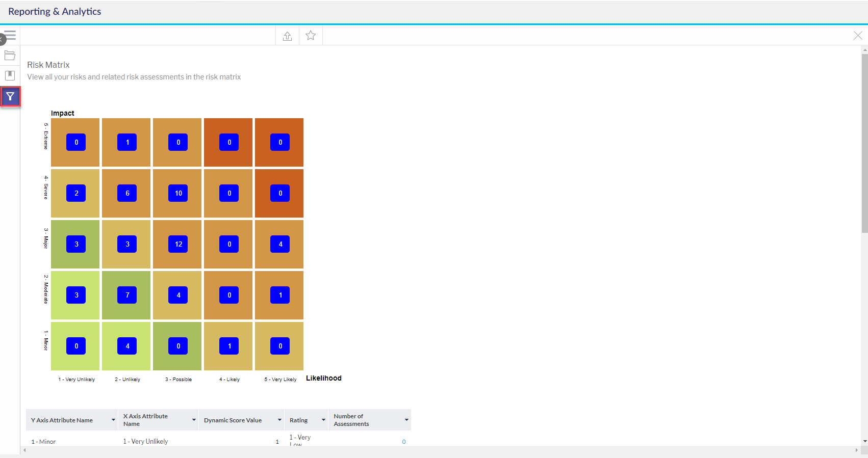This screenshot has height=458, width=868.
Task: Expand Dynamic Score Value column dropdown
Action: [279, 420]
